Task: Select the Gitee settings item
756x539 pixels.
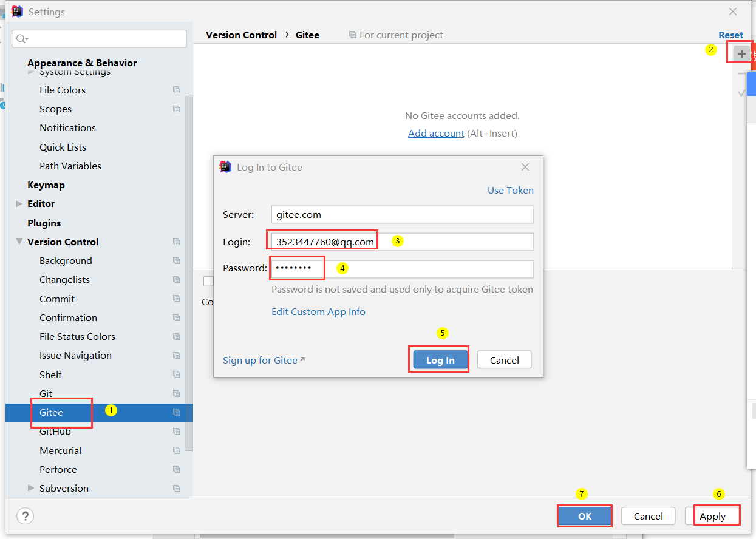Action: pyautogui.click(x=51, y=413)
